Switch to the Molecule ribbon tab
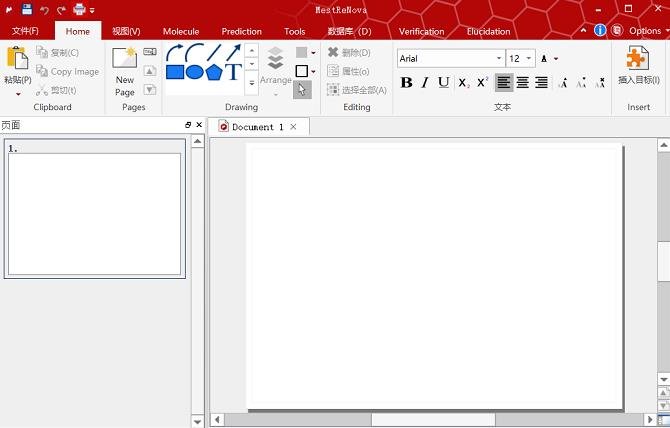Viewport: 670px width, 428px height. pos(181,32)
